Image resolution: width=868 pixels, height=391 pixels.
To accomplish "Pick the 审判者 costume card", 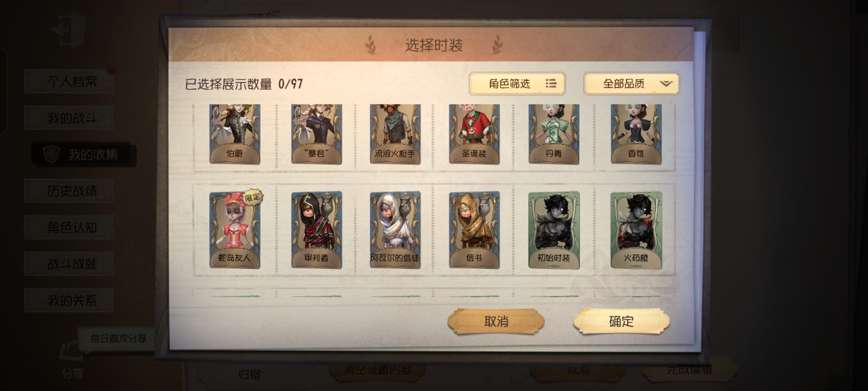I will click(316, 230).
